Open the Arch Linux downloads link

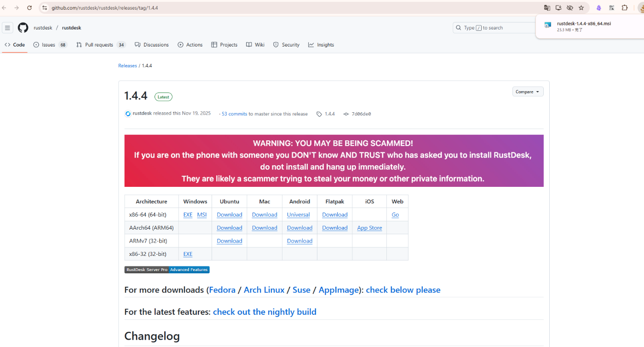(x=264, y=290)
